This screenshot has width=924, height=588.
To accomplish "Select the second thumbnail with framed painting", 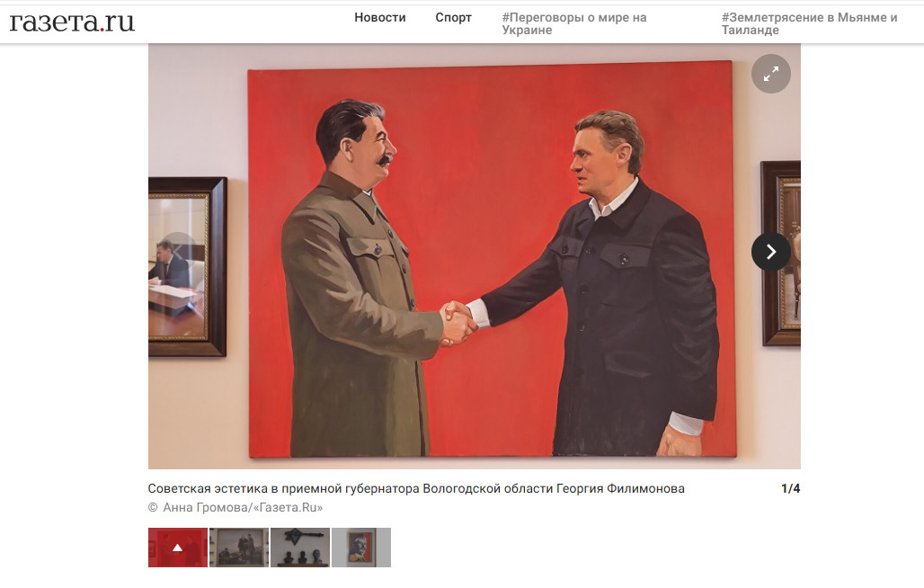I will pos(239,548).
